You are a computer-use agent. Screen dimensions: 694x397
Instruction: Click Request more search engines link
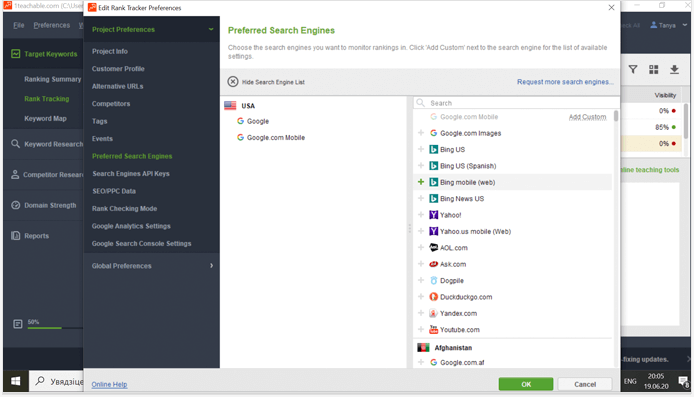click(565, 82)
